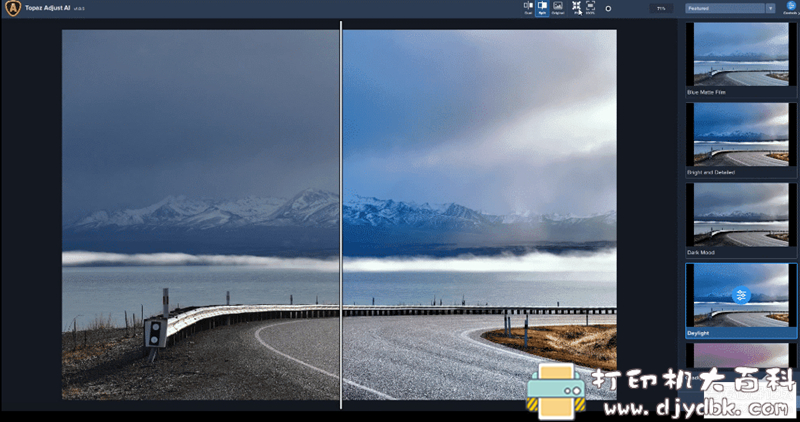
Task: Click the circle indicator icon in toolbar
Action: tap(608, 9)
